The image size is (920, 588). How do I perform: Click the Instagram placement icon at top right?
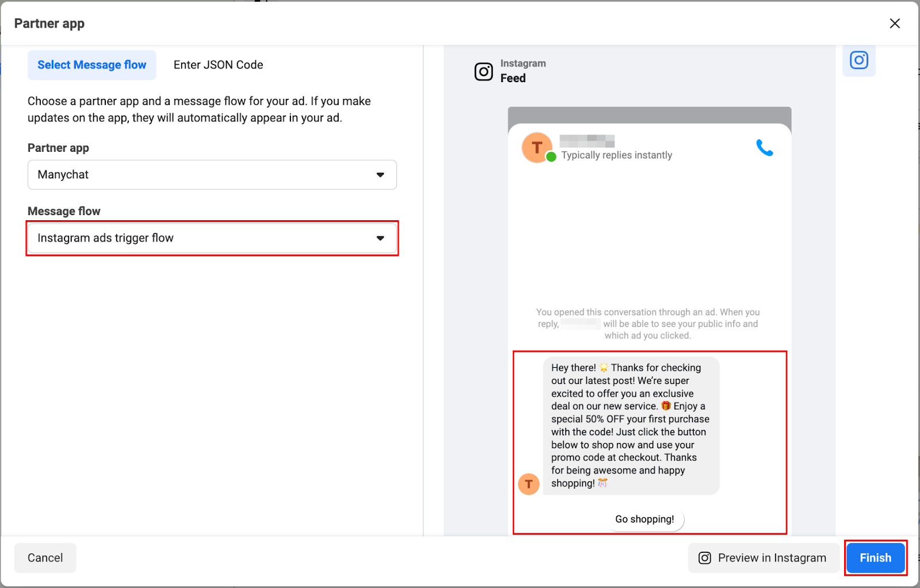pyautogui.click(x=858, y=60)
